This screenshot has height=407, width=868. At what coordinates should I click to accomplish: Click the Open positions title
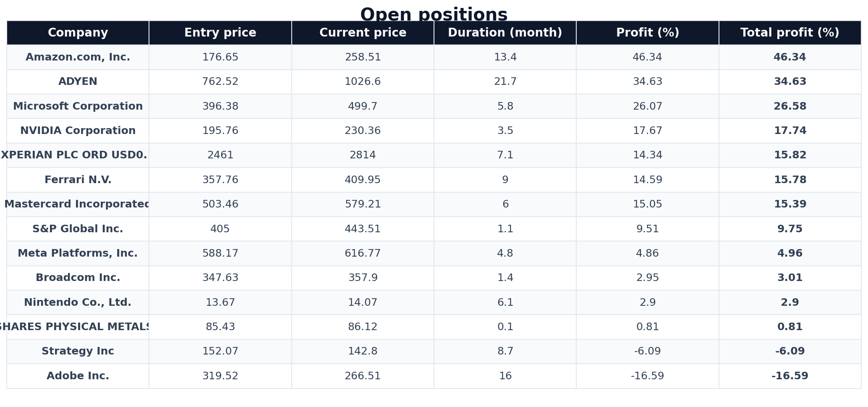(x=434, y=14)
